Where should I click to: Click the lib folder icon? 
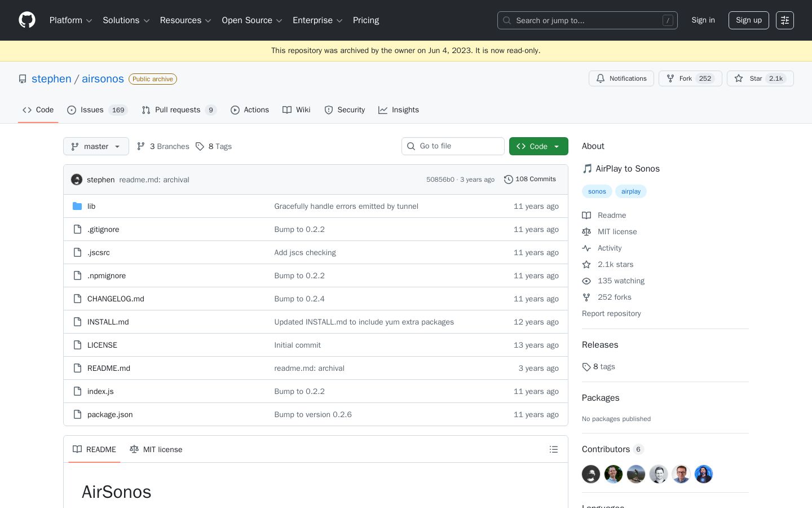[77, 206]
